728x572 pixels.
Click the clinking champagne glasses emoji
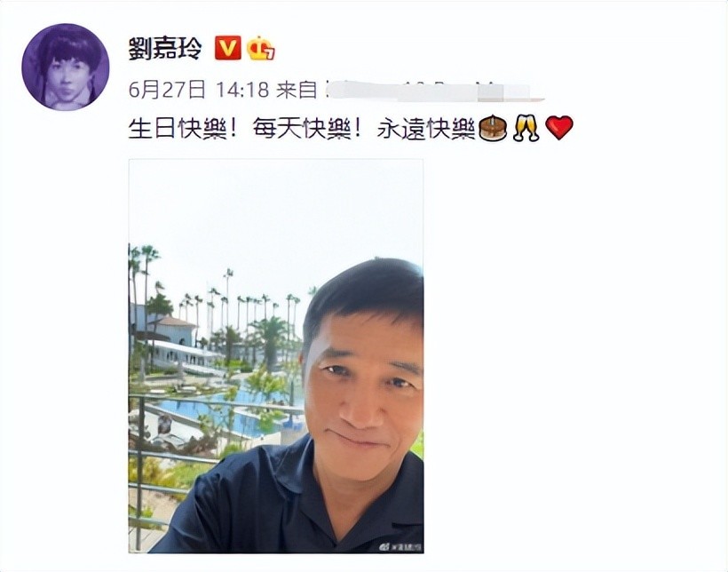pos(526,128)
